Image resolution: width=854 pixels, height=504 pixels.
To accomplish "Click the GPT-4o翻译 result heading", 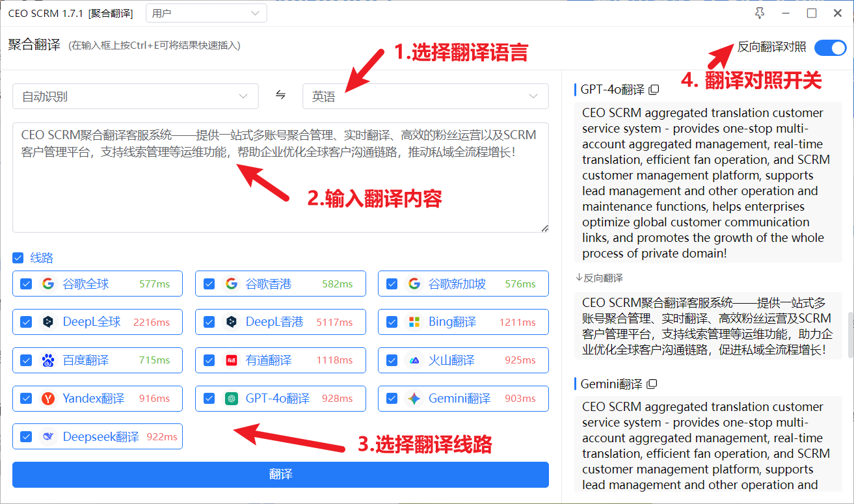I will 613,89.
